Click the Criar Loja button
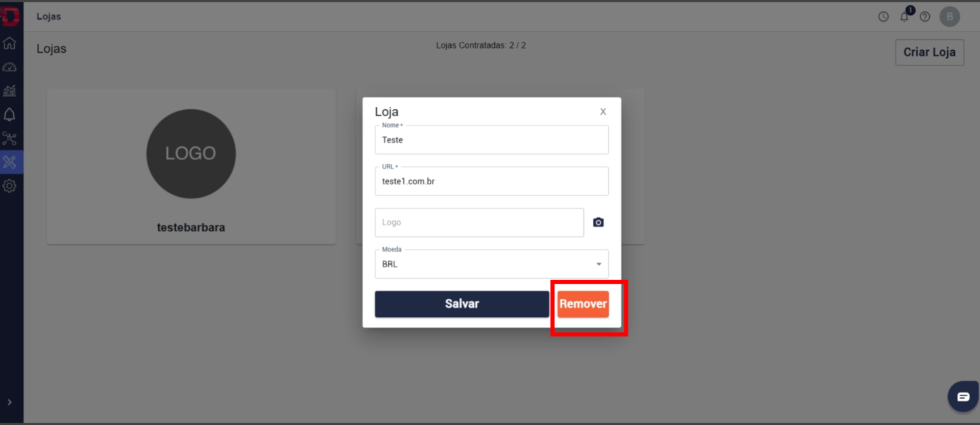 [930, 53]
